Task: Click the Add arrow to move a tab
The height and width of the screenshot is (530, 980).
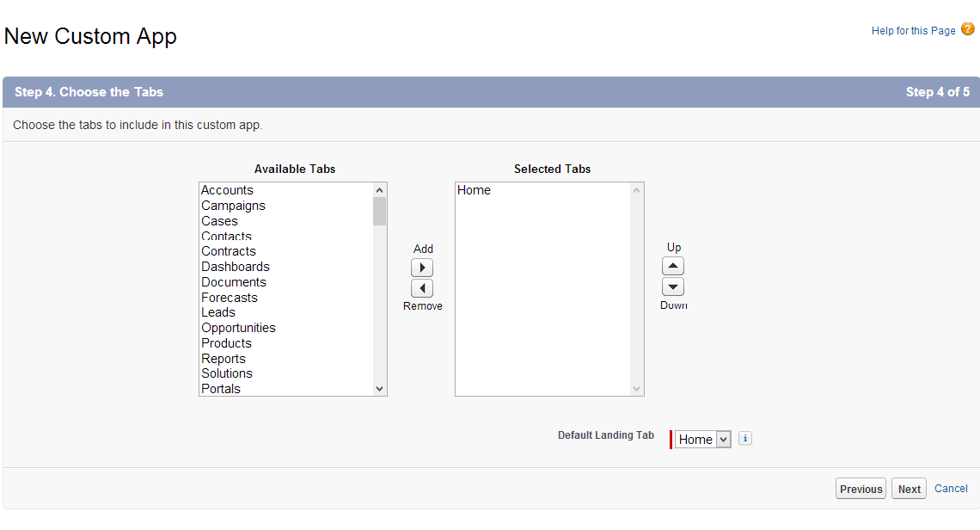Action: click(422, 267)
